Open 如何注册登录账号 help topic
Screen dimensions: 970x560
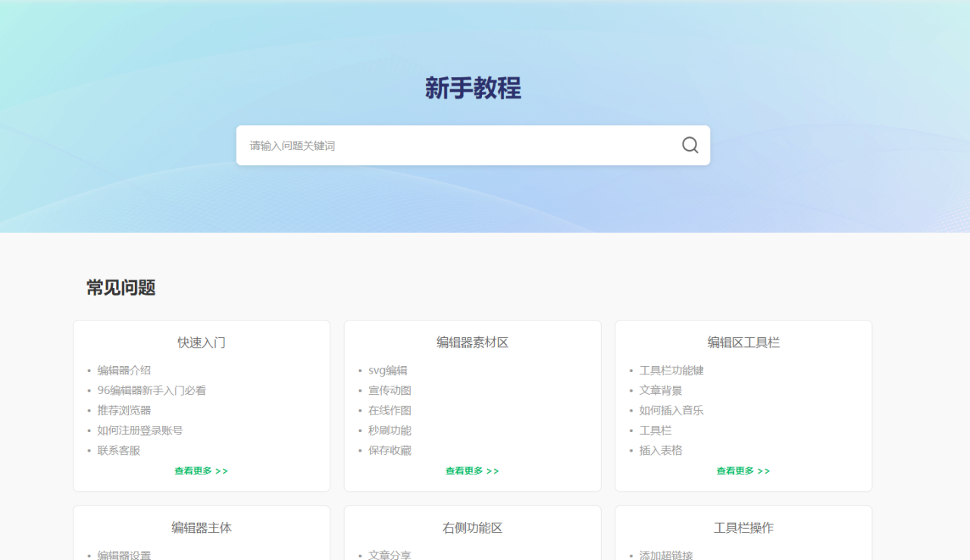[x=140, y=430]
